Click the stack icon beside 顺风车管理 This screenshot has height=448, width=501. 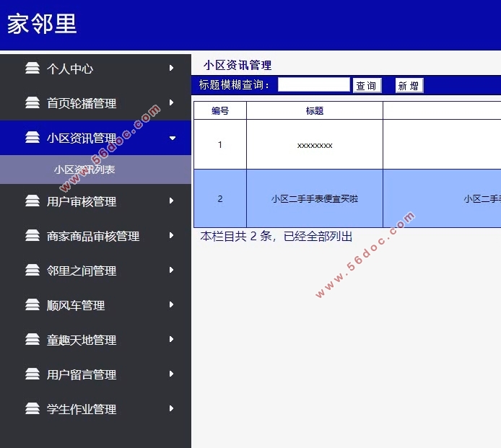[x=32, y=305]
